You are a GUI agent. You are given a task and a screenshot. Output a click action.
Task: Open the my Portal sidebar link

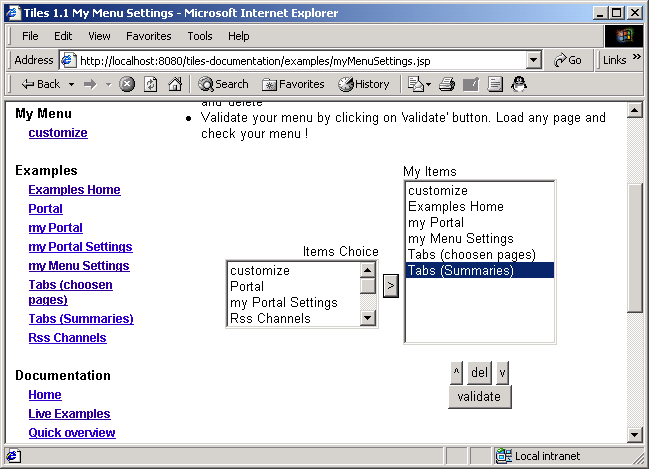[x=55, y=228]
